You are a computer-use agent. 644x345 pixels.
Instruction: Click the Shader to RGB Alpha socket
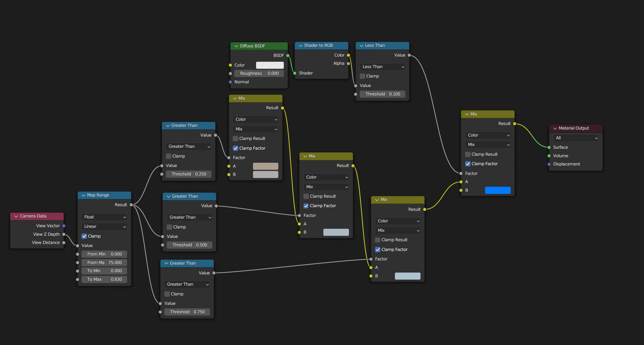pyautogui.click(x=348, y=64)
